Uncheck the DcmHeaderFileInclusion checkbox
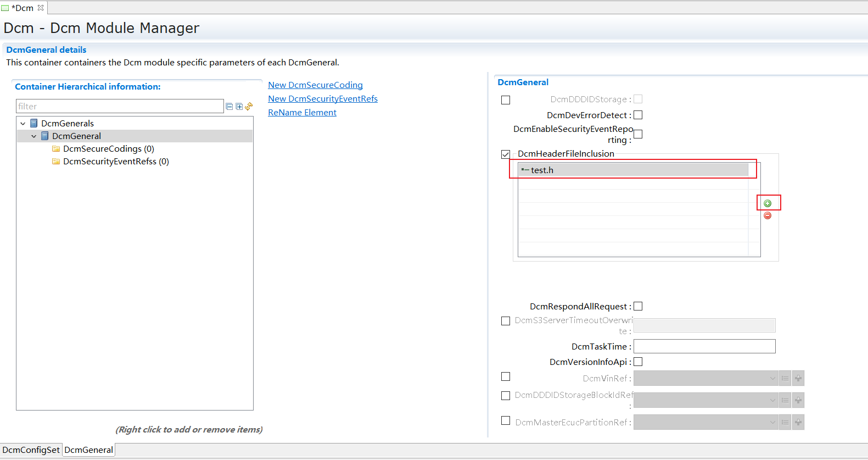This screenshot has height=460, width=868. coord(506,154)
